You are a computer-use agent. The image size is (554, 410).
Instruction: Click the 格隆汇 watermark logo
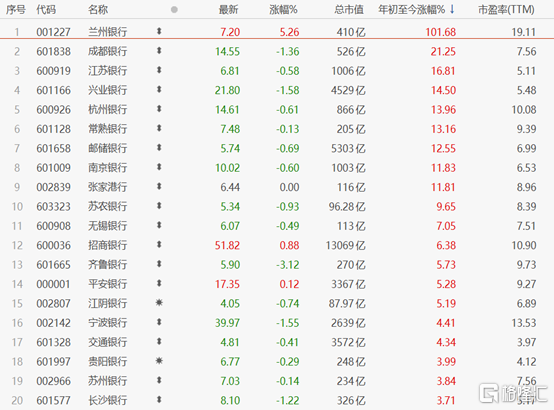(513, 393)
